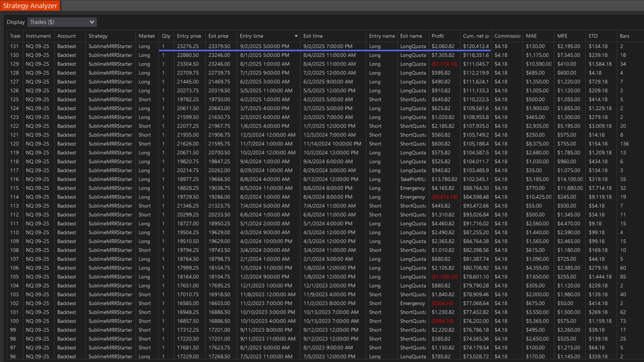
Task: Click the Bars column header
Action: click(x=624, y=36)
